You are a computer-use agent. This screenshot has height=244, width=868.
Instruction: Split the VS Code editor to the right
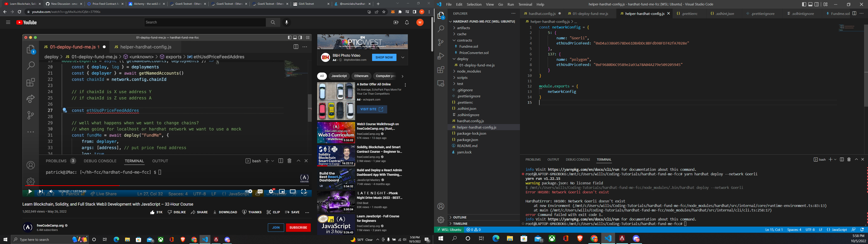[x=854, y=14]
